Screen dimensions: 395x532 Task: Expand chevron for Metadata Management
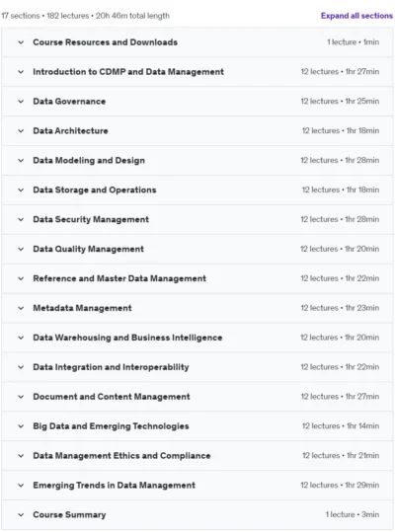point(21,308)
